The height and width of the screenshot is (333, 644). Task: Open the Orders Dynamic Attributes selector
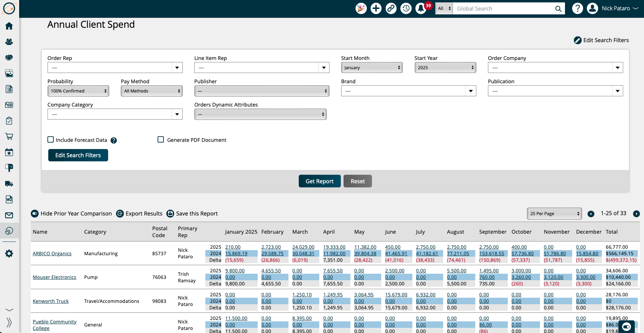pos(260,114)
